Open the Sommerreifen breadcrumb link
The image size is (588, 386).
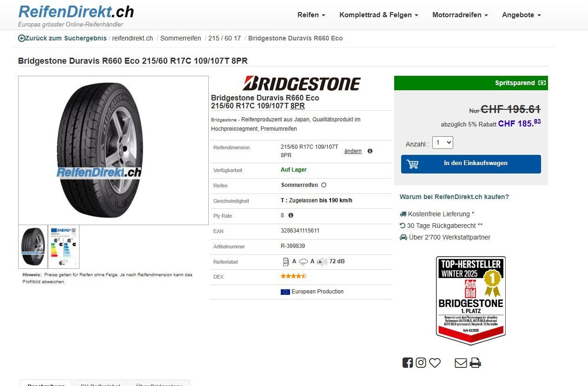[181, 38]
